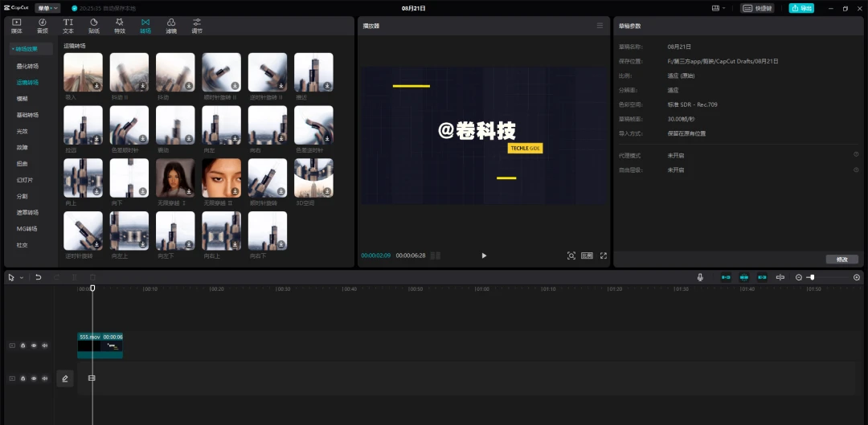Click the preview-axis icon beside timeline zoom
Viewport: 868px width, 425px height.
tap(780, 277)
